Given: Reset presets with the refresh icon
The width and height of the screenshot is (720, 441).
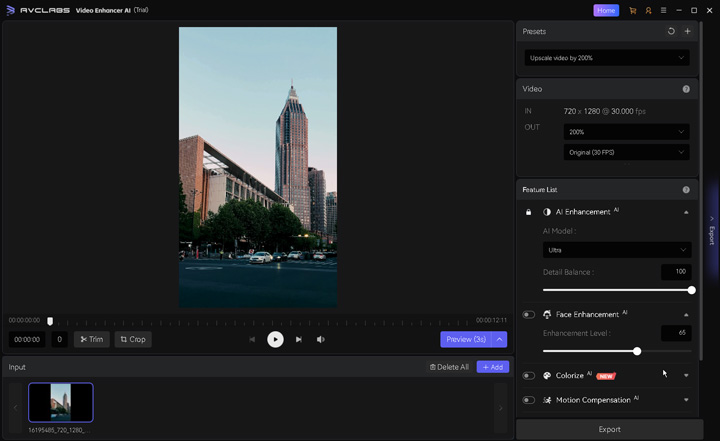Looking at the screenshot, I should coord(671,31).
